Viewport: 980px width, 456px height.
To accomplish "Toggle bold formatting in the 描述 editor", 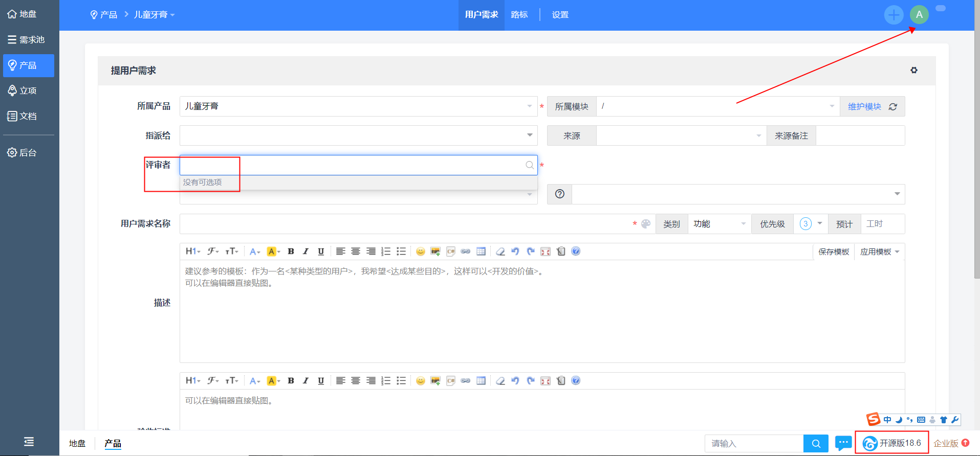I will click(291, 252).
